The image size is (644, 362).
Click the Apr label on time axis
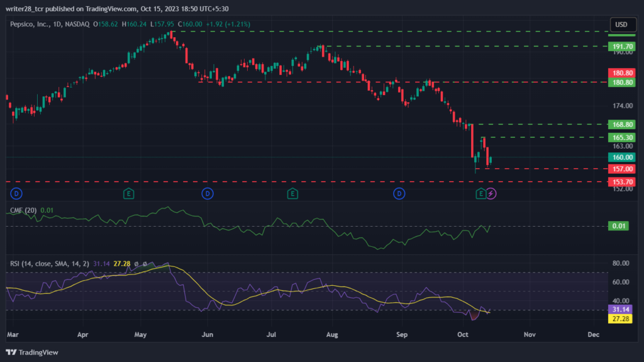pos(82,334)
